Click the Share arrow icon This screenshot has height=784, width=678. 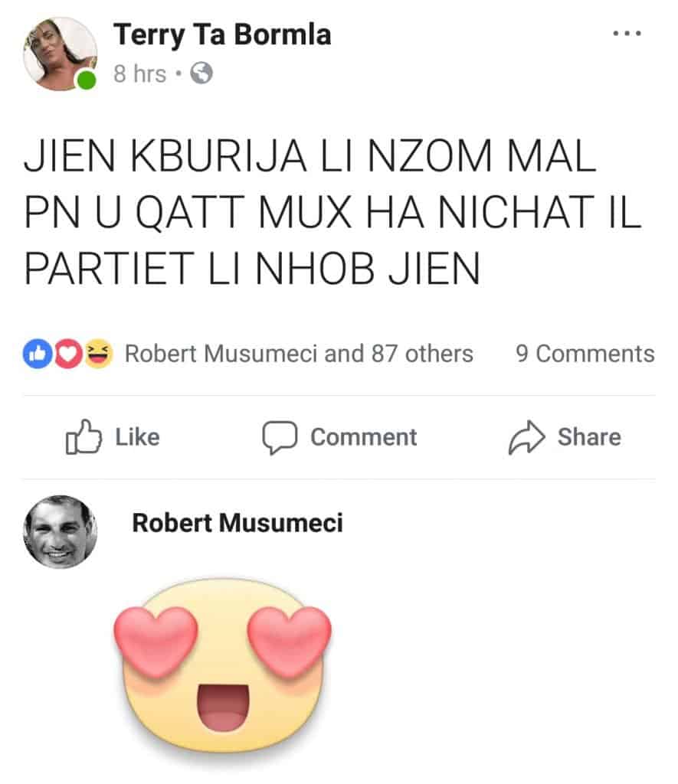pyautogui.click(x=526, y=437)
